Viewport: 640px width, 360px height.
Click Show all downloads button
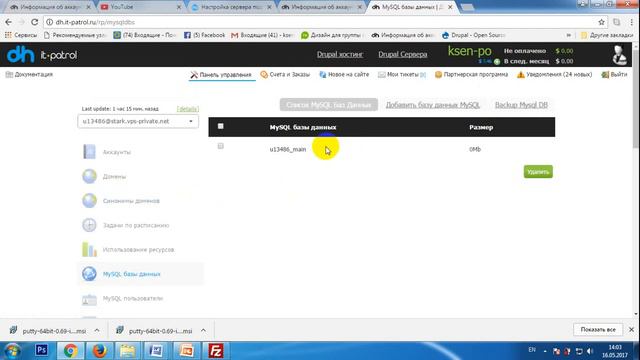click(598, 329)
